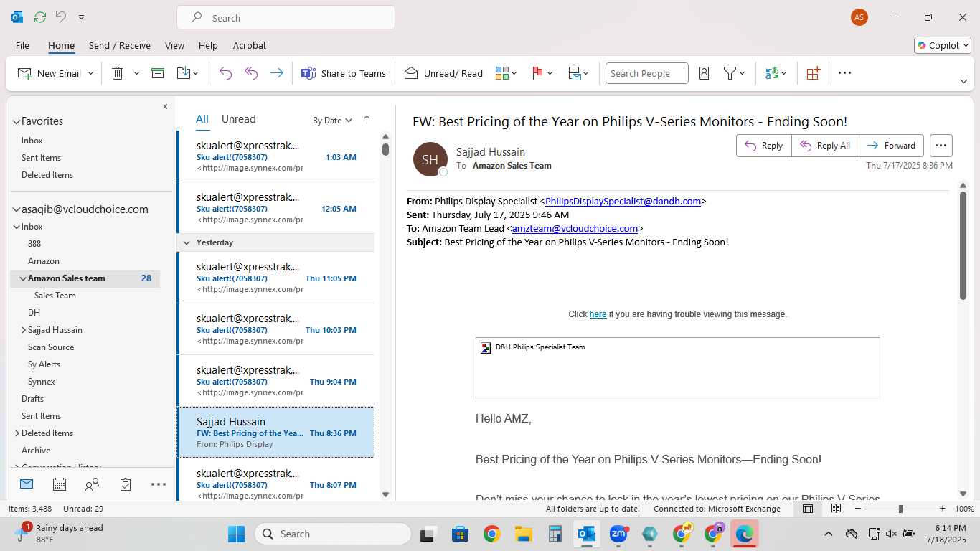Click the Move to folder icon
The image size is (980, 551).
pos(183,73)
